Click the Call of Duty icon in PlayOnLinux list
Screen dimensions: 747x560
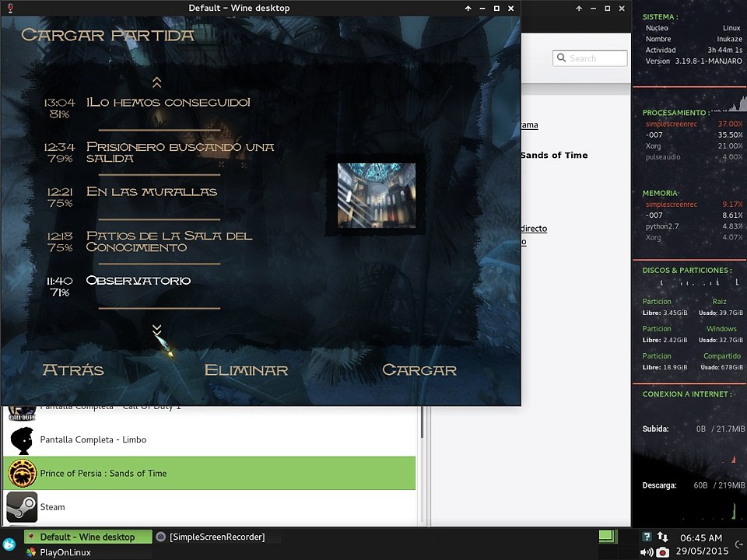[x=22, y=412]
